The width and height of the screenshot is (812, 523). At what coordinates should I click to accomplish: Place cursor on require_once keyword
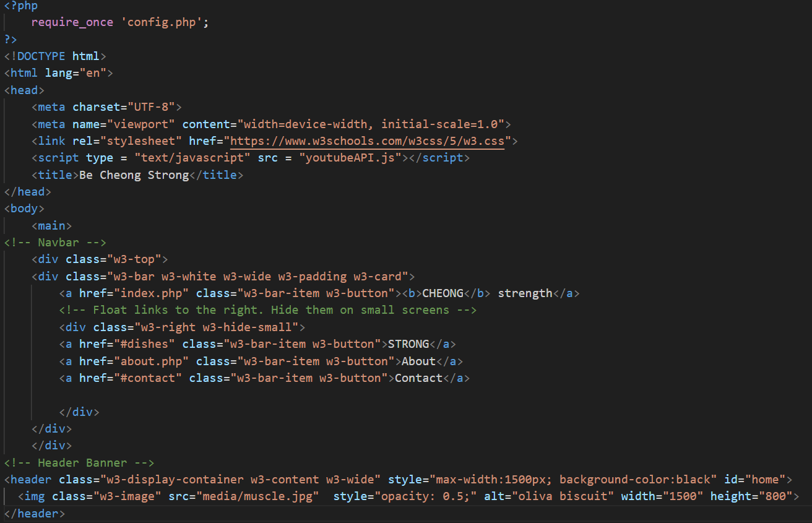click(72, 22)
